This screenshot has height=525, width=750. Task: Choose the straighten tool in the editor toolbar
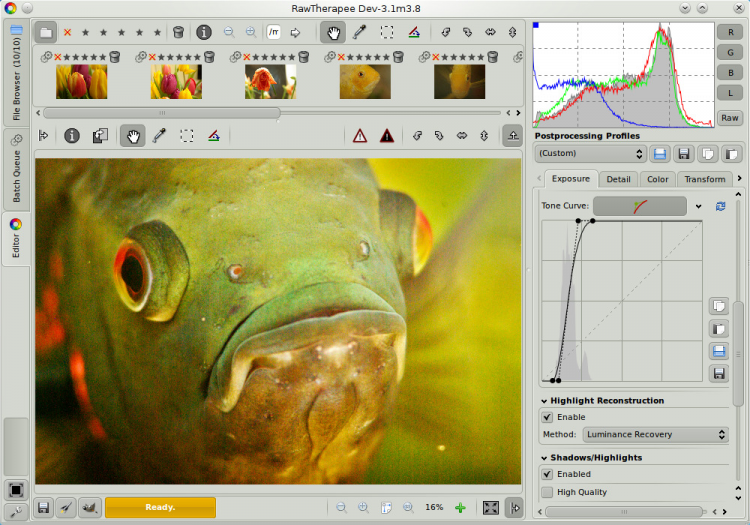pyautogui.click(x=214, y=136)
